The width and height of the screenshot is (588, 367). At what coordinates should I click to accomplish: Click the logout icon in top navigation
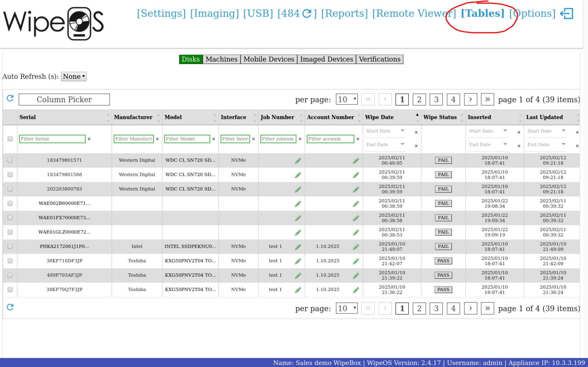click(567, 13)
